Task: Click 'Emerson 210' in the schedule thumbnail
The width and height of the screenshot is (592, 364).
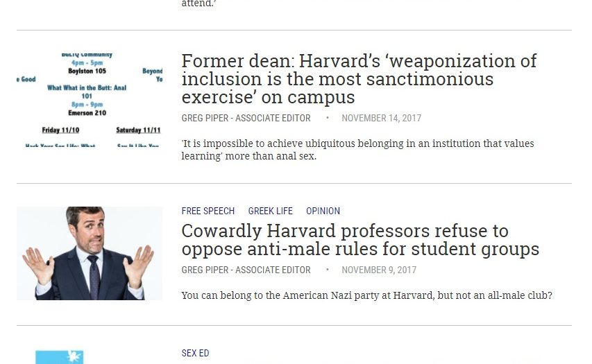Action: click(87, 113)
